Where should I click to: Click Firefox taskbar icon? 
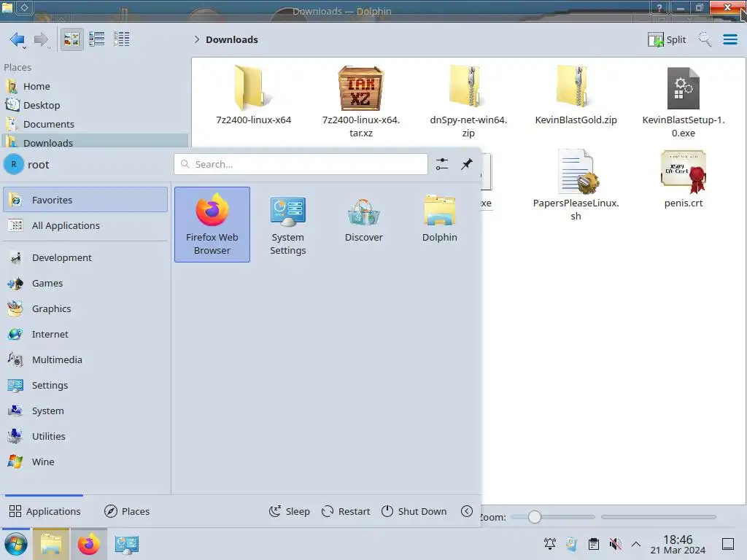(x=88, y=544)
